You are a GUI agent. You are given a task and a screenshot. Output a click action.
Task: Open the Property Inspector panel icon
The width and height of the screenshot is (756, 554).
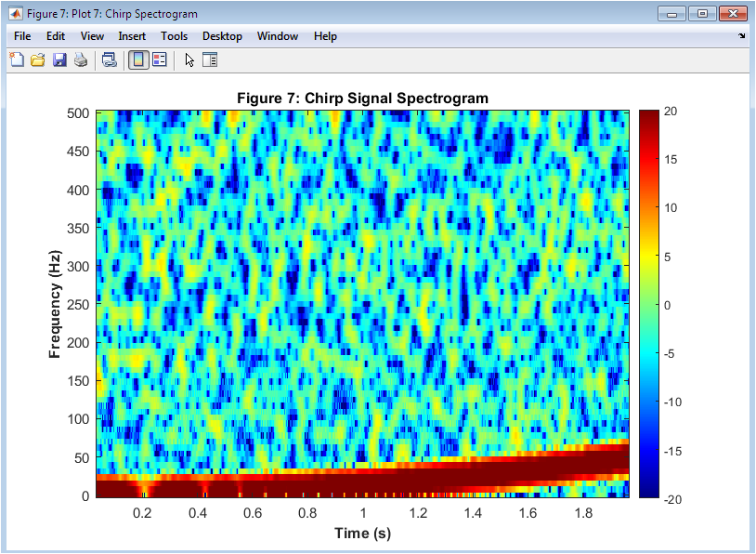tap(210, 60)
